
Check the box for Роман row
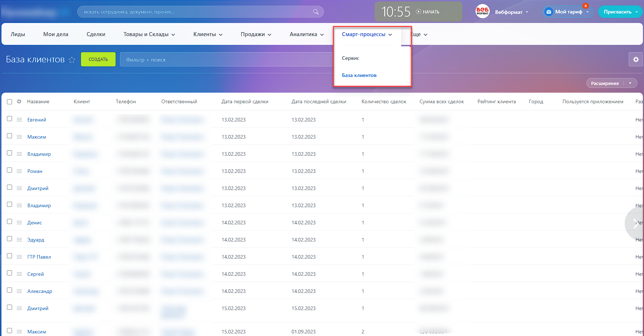click(x=9, y=170)
